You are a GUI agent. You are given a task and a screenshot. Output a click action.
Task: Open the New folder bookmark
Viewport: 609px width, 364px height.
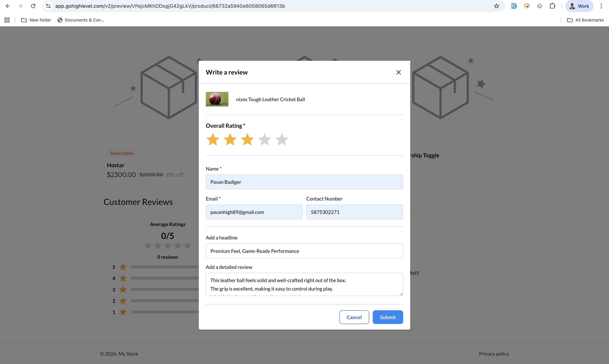tap(36, 20)
